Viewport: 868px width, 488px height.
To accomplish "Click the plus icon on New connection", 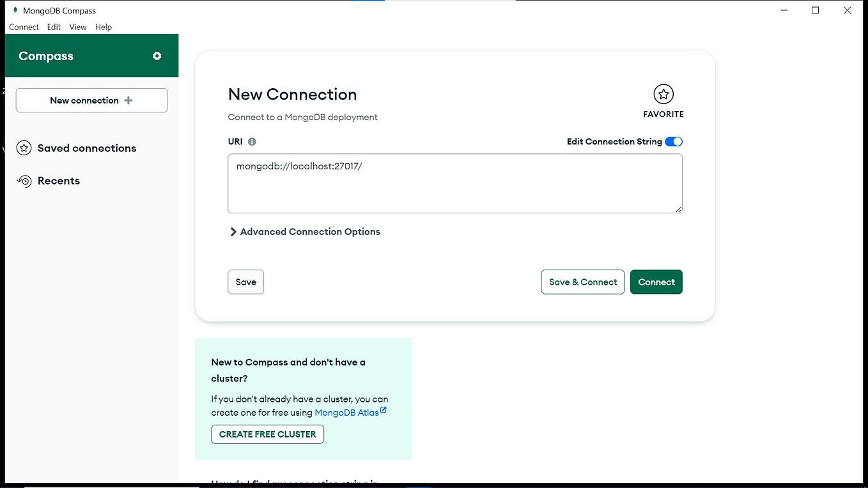I will tap(127, 100).
